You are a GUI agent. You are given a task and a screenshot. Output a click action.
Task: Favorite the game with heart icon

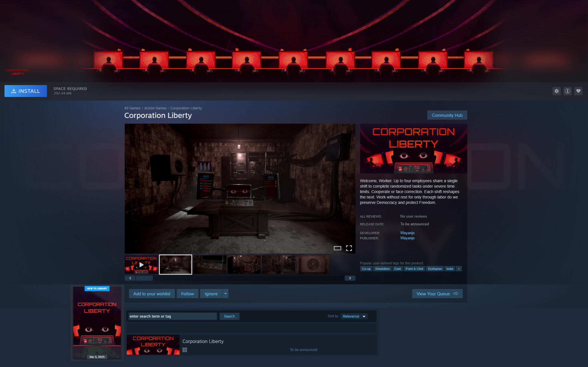578,91
